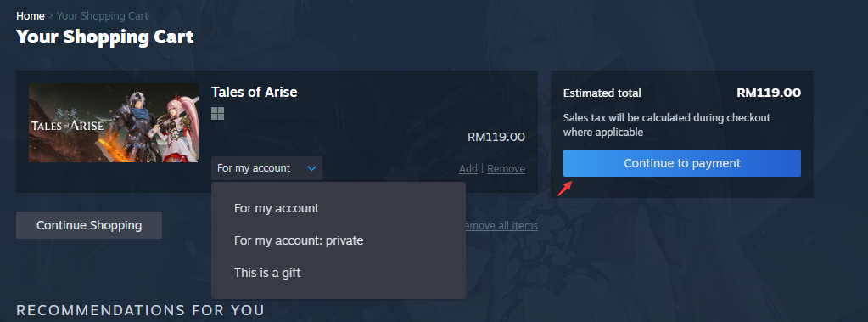Screen dimensions: 868x322
Task: Open the Tales of Arise title link
Action: pos(254,92)
